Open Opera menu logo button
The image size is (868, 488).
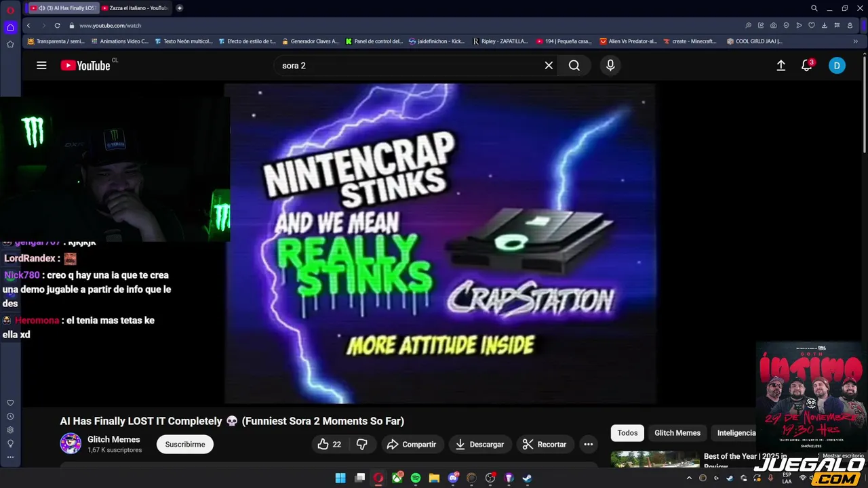(x=10, y=9)
